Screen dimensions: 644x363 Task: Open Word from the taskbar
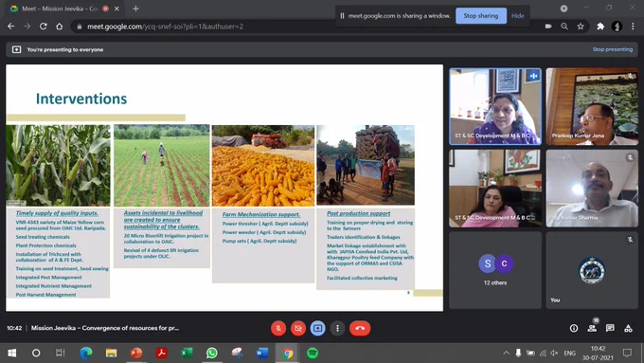tap(262, 353)
